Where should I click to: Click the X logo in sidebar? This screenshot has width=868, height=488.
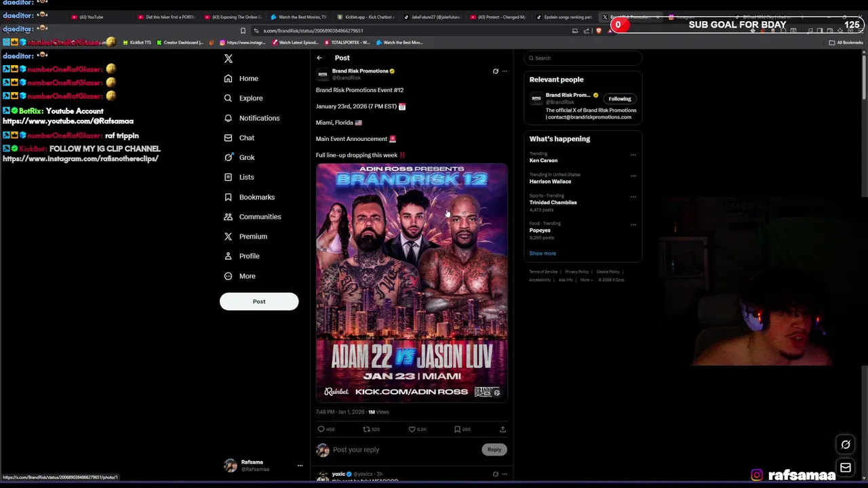[229, 59]
